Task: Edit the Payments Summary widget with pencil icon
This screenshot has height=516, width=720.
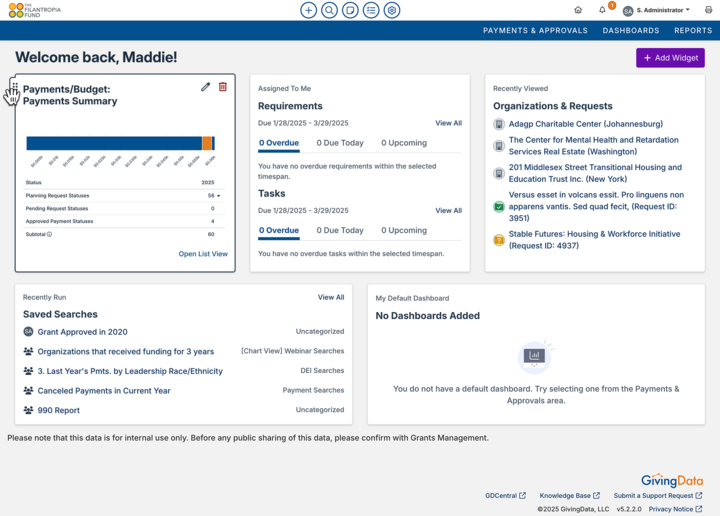Action: [x=205, y=87]
